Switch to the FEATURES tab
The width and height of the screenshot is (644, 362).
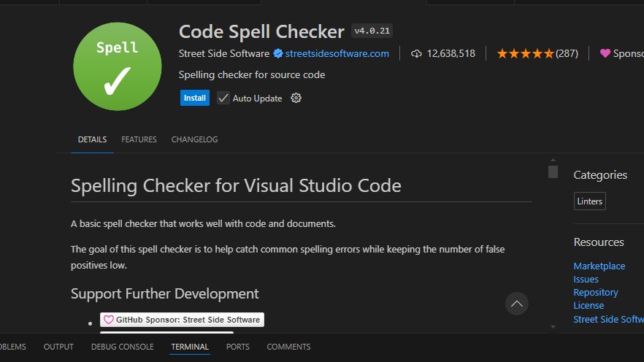[x=139, y=139]
